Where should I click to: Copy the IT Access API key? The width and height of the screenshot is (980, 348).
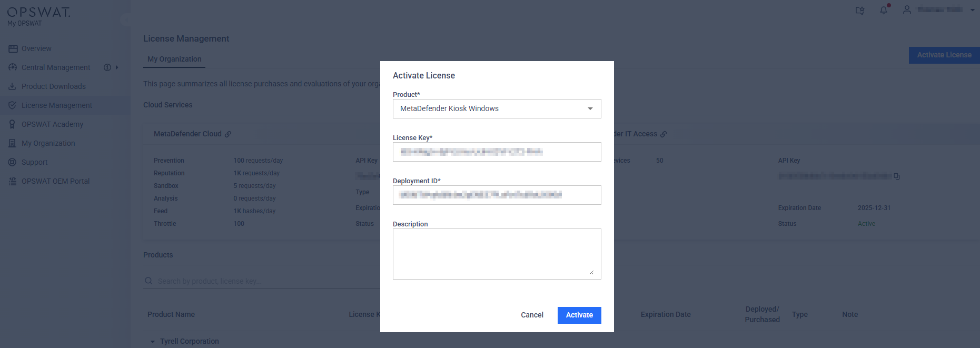point(897,176)
